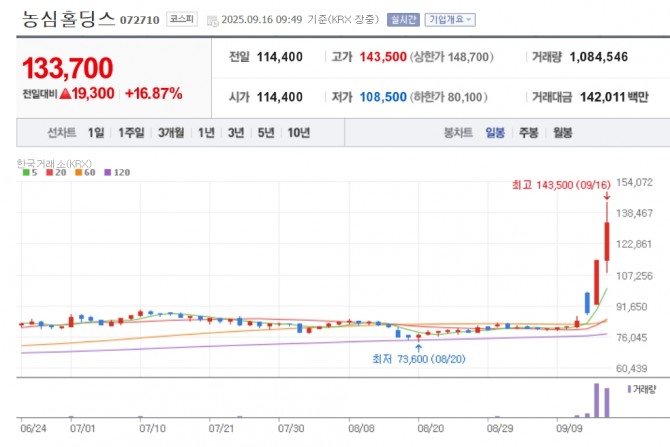670x447 pixels.
Task: Click the 전일 value 114,400
Action: pos(279,57)
